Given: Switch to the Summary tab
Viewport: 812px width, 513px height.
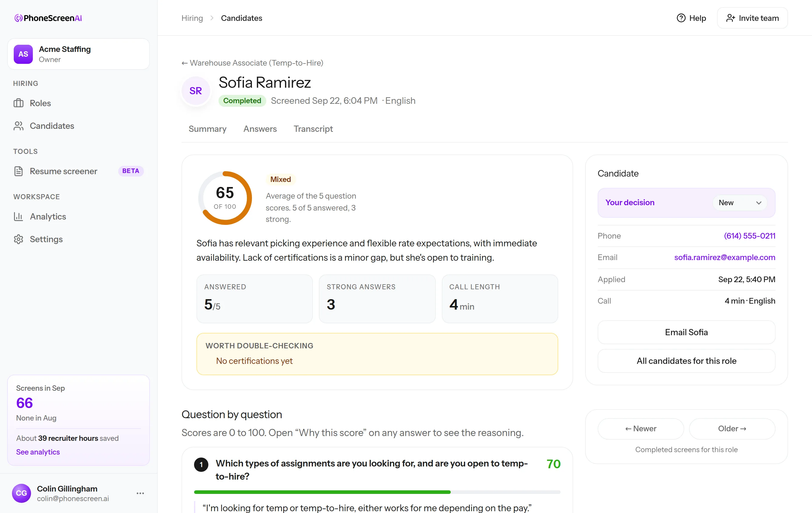Looking at the screenshot, I should (x=207, y=129).
